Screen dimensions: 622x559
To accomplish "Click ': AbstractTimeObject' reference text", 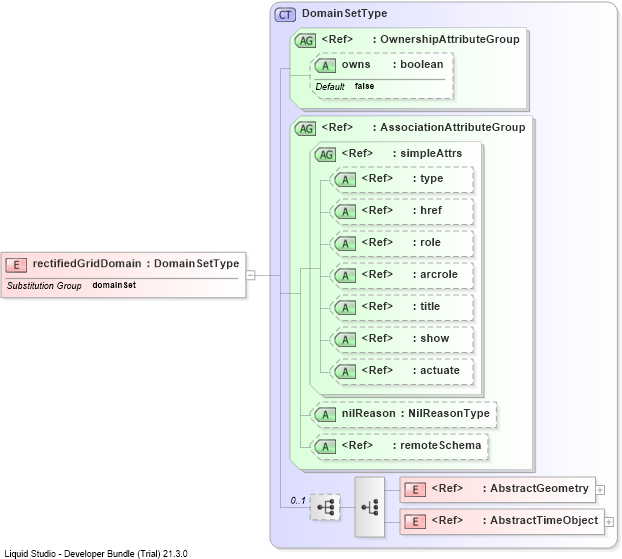I will coord(541,520).
